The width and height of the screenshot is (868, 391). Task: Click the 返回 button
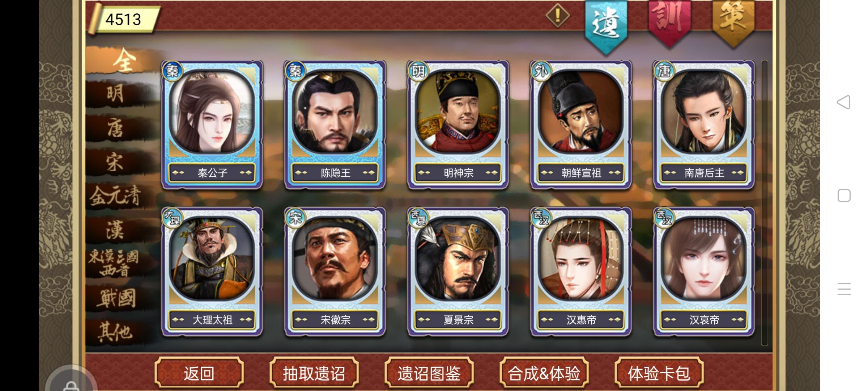pyautogui.click(x=199, y=373)
